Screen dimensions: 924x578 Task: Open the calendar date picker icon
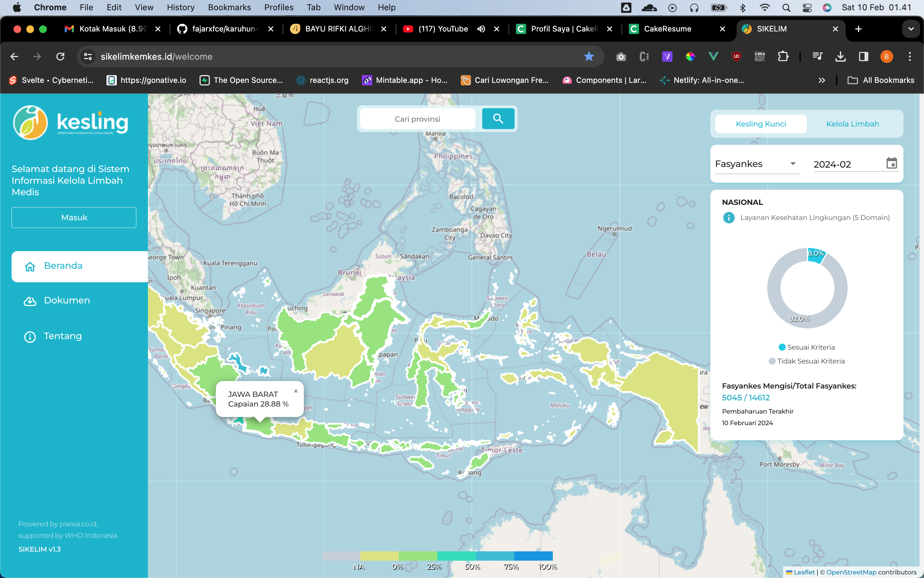click(891, 163)
